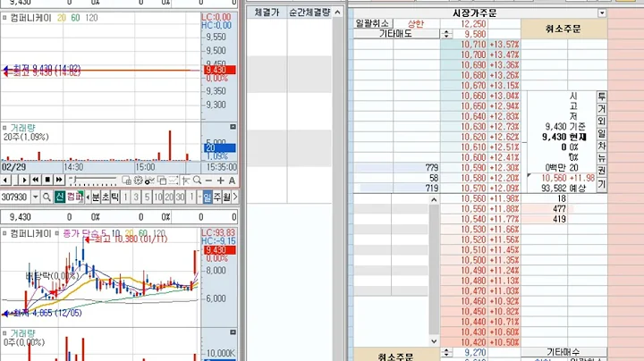
Task: Stop the chart replay
Action: pos(47,180)
